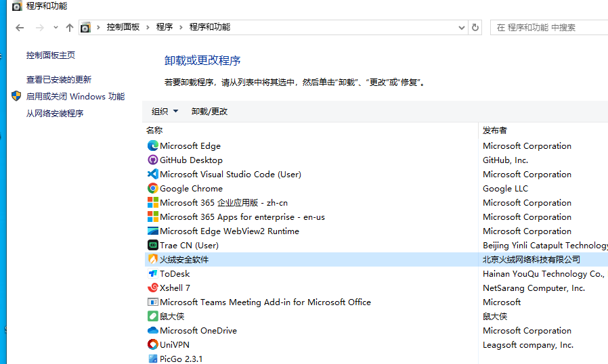Click the 名称 column header
The width and height of the screenshot is (608, 364).
tap(155, 130)
